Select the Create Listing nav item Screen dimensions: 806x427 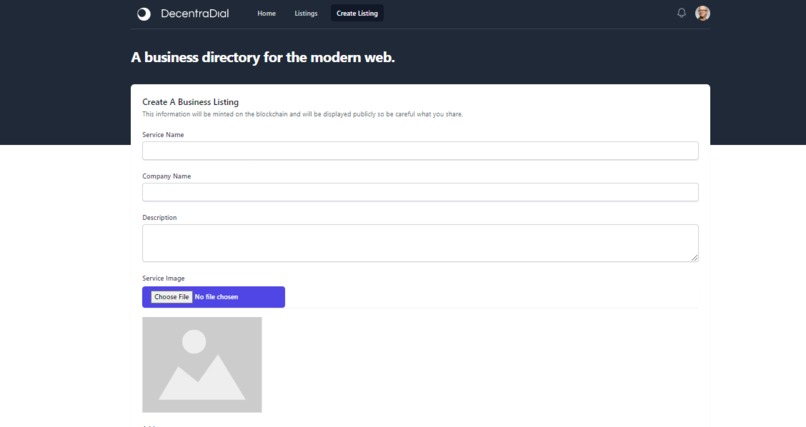point(357,13)
